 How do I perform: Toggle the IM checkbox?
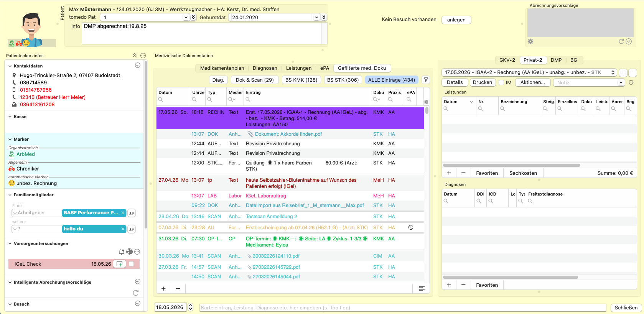[x=501, y=82]
